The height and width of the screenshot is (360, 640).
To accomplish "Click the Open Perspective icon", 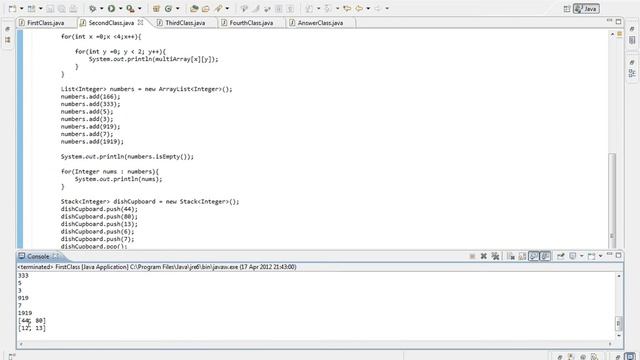I will [567, 9].
